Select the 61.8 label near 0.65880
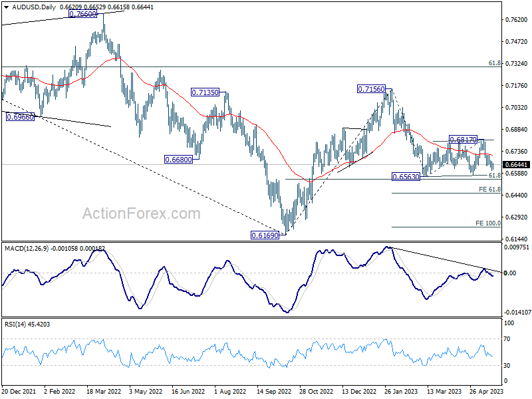The image size is (532, 399). point(495,175)
